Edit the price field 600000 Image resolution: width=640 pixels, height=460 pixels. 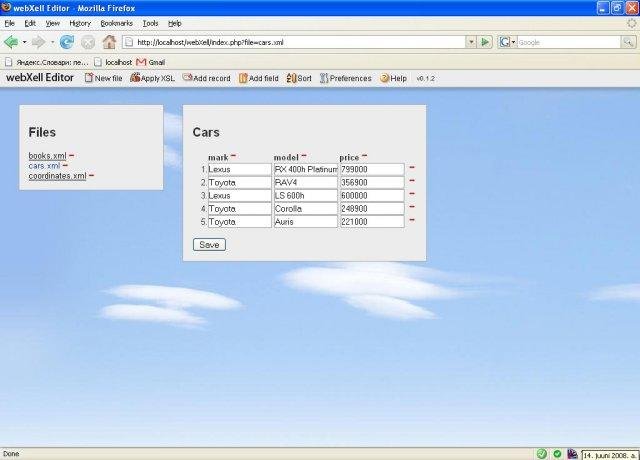372,196
